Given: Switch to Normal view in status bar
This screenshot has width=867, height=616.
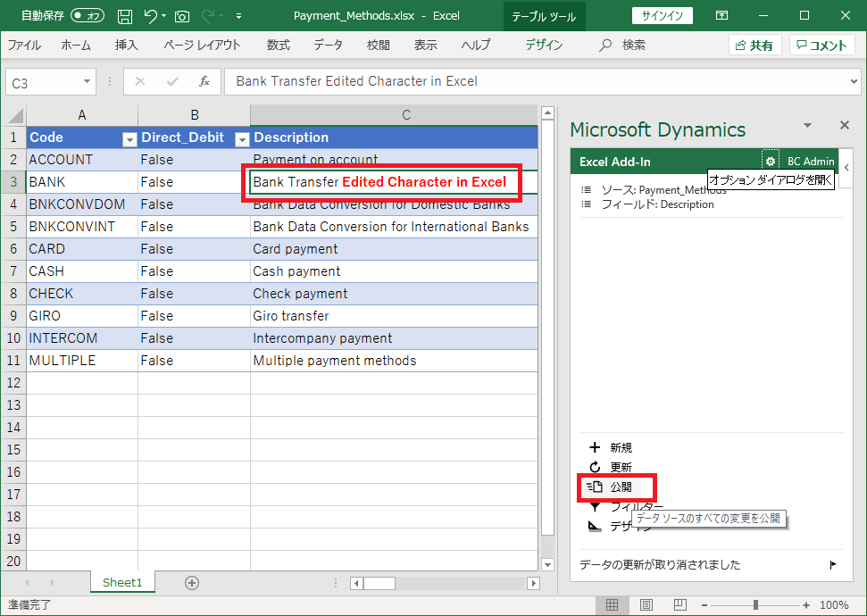Looking at the screenshot, I should pyautogui.click(x=613, y=605).
